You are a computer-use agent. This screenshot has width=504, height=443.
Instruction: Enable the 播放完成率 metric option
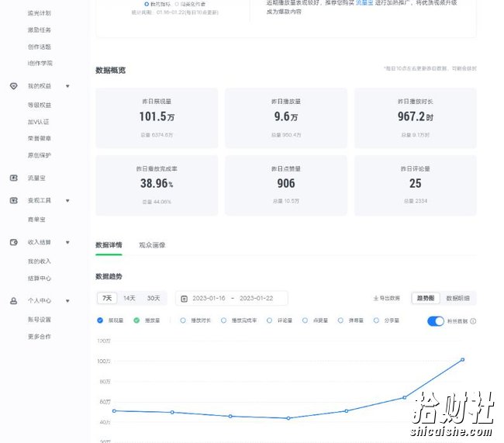224,320
